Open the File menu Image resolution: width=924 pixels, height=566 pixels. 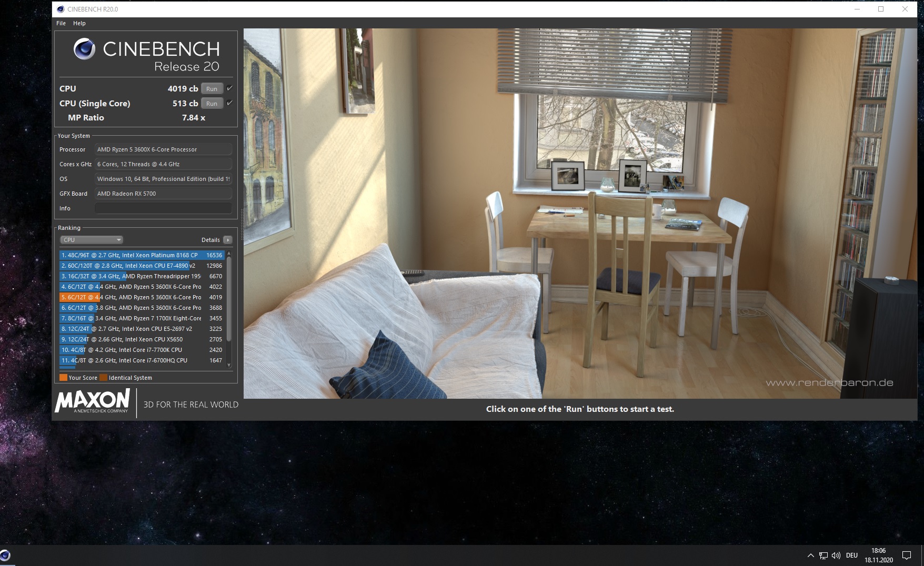61,23
